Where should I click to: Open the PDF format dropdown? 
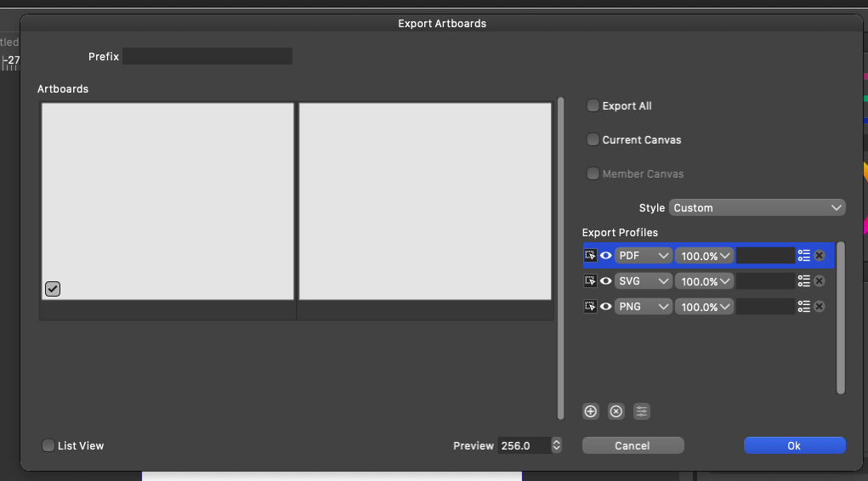[x=644, y=256]
